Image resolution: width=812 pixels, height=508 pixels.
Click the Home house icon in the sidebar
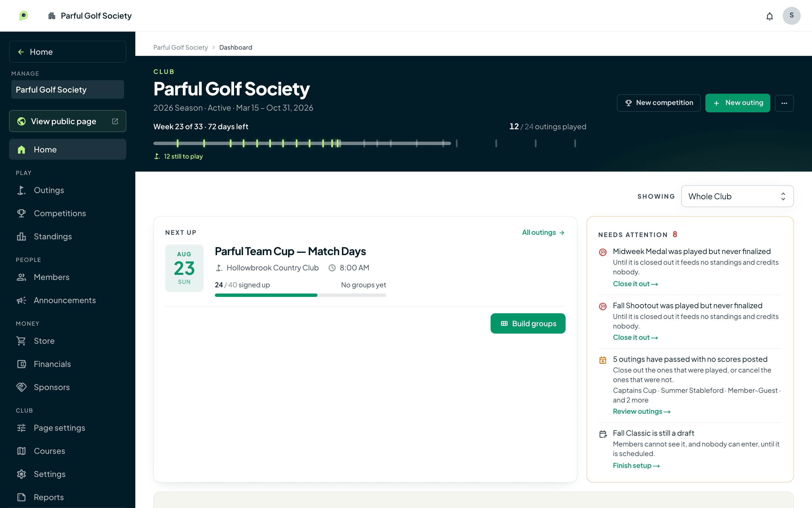(x=21, y=150)
